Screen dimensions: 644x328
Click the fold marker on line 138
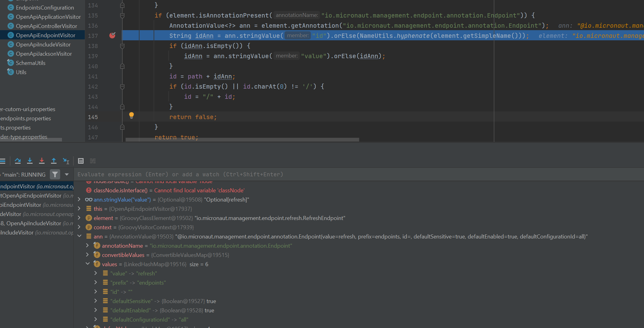click(122, 46)
